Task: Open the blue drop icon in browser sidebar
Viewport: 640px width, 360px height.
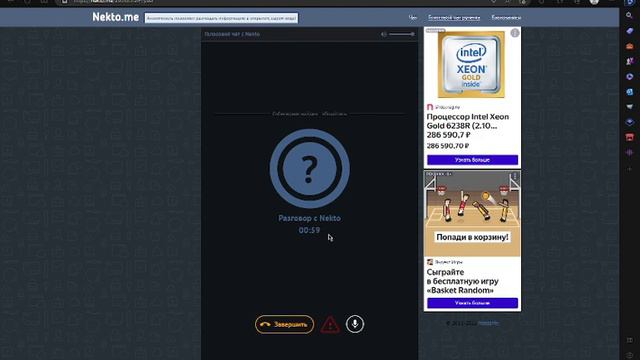Action: 629,122
